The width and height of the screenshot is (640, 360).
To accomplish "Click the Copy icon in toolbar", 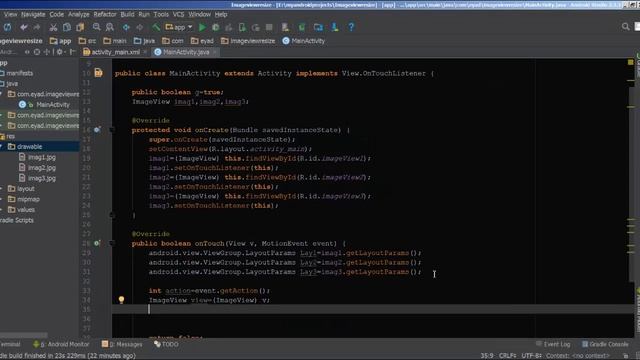I will pos(67,27).
